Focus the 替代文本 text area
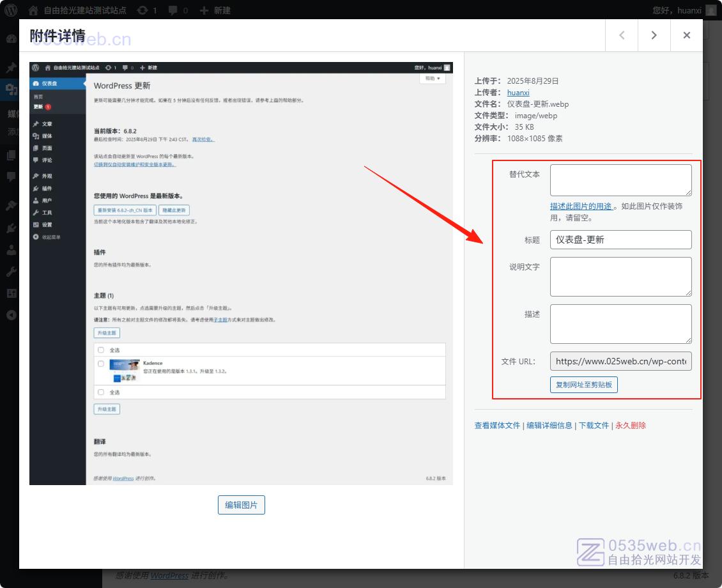 click(x=620, y=180)
